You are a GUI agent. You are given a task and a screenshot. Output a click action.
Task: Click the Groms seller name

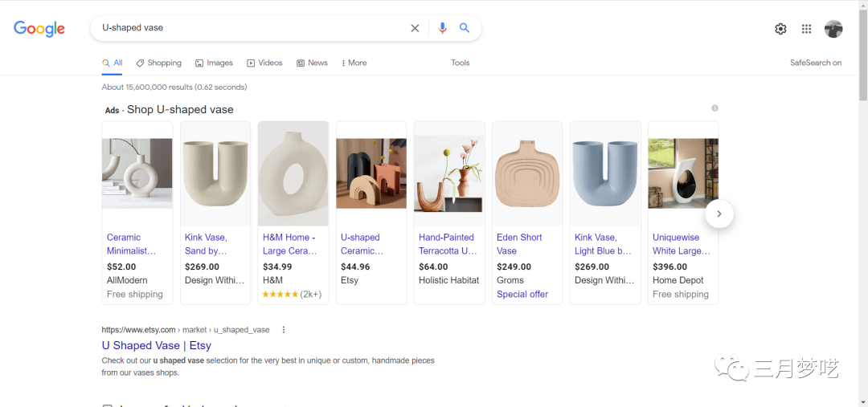point(510,280)
